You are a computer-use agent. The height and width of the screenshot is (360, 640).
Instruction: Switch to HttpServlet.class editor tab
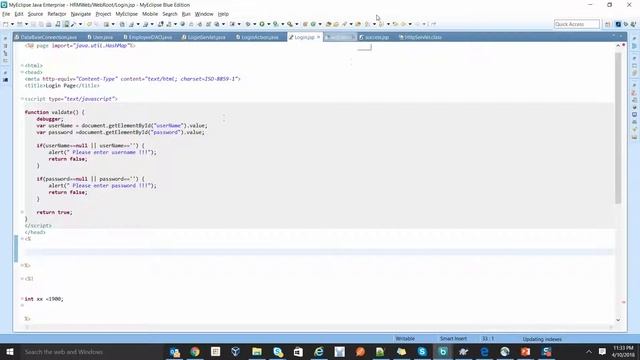coord(420,37)
